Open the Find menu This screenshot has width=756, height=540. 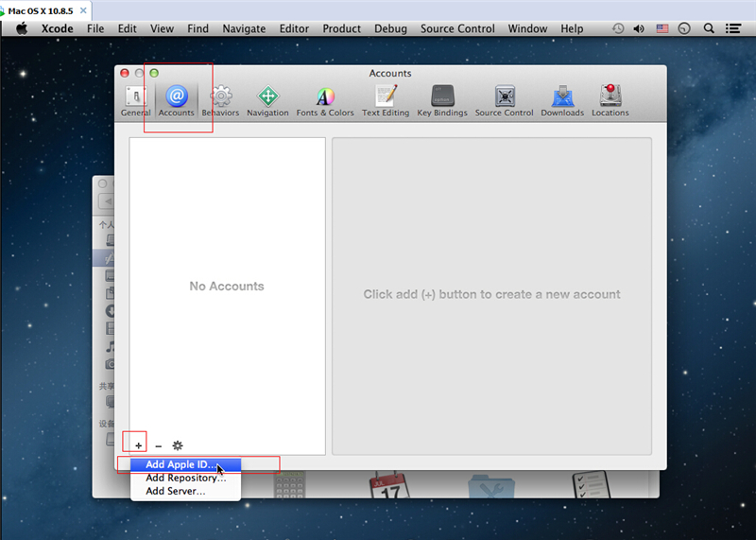pos(198,28)
